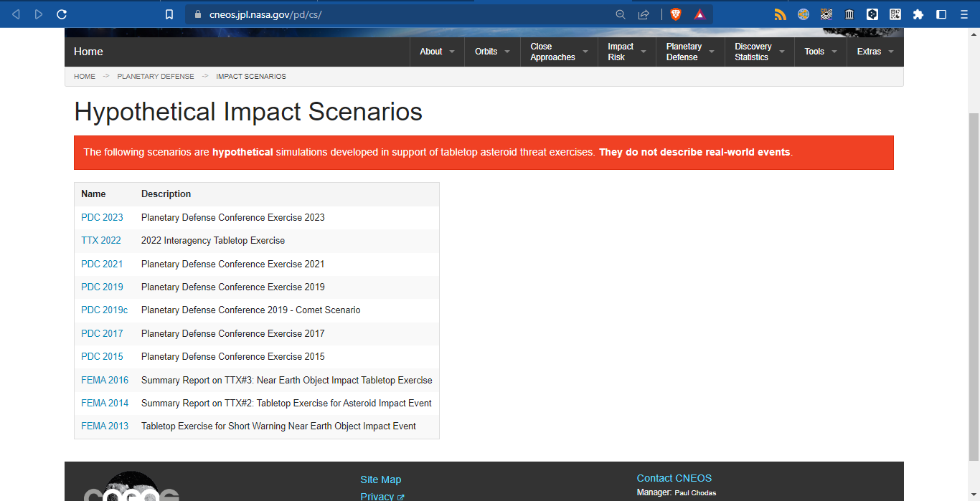The width and height of the screenshot is (980, 501).
Task: Open the FEMA 2016 report link
Action: coord(105,380)
